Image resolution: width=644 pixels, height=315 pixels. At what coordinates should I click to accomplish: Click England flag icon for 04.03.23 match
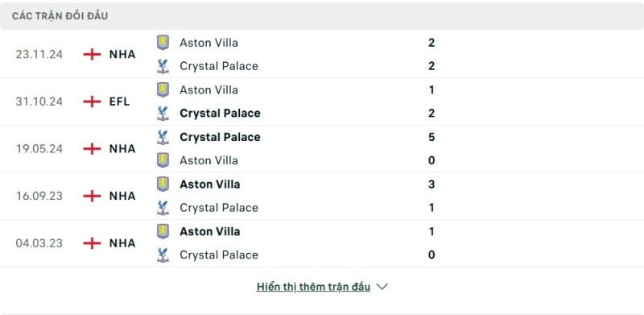[x=92, y=243]
